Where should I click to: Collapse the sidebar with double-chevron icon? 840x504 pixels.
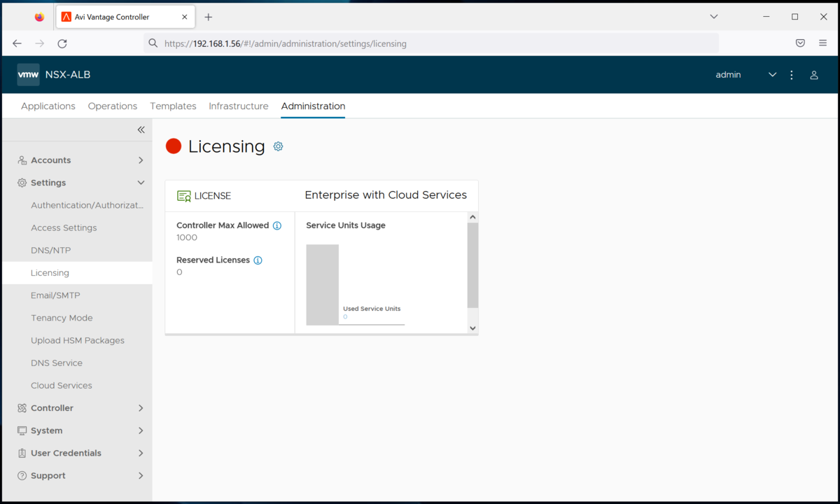(x=141, y=129)
